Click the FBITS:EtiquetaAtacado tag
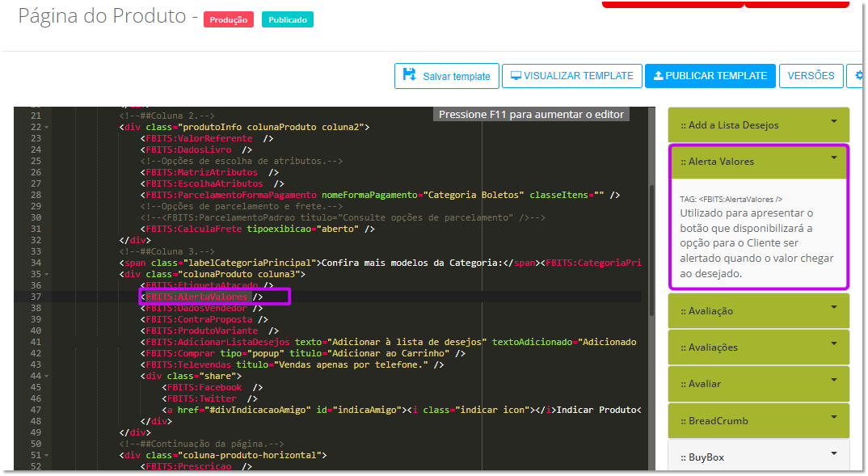The image size is (868, 476). 202,285
